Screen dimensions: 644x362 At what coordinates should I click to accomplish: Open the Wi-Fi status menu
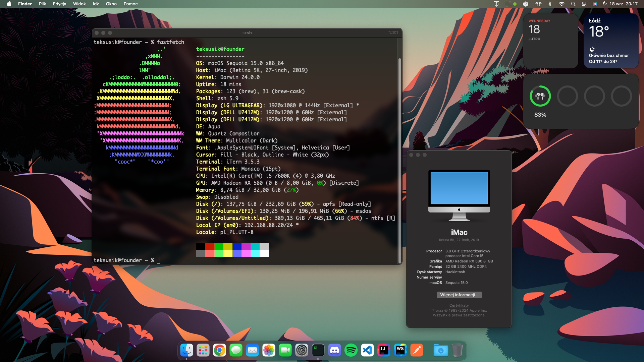pyautogui.click(x=561, y=4)
